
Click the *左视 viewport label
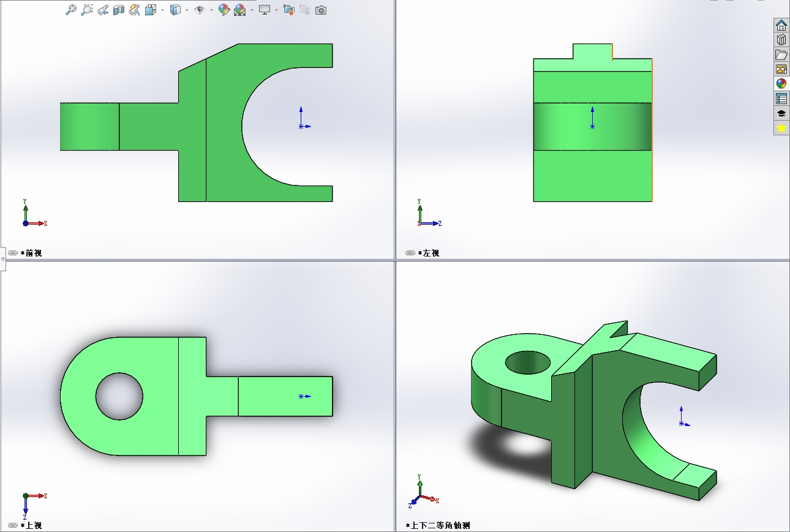[x=429, y=253]
